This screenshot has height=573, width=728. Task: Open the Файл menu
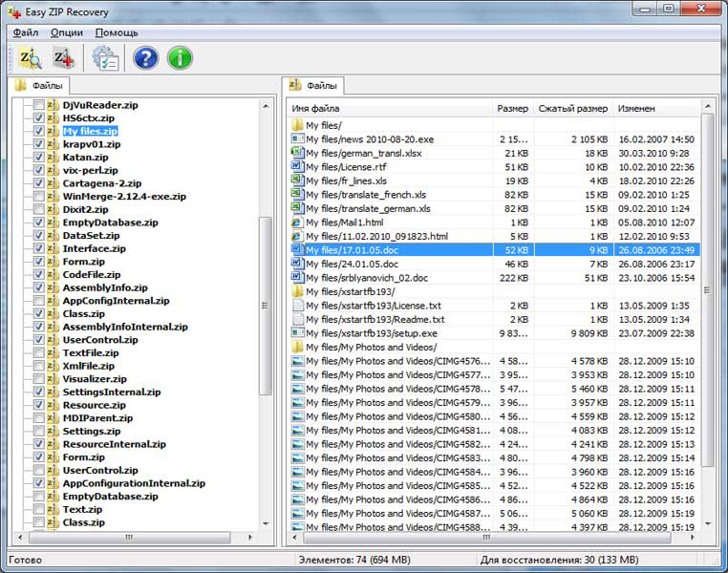pos(26,32)
